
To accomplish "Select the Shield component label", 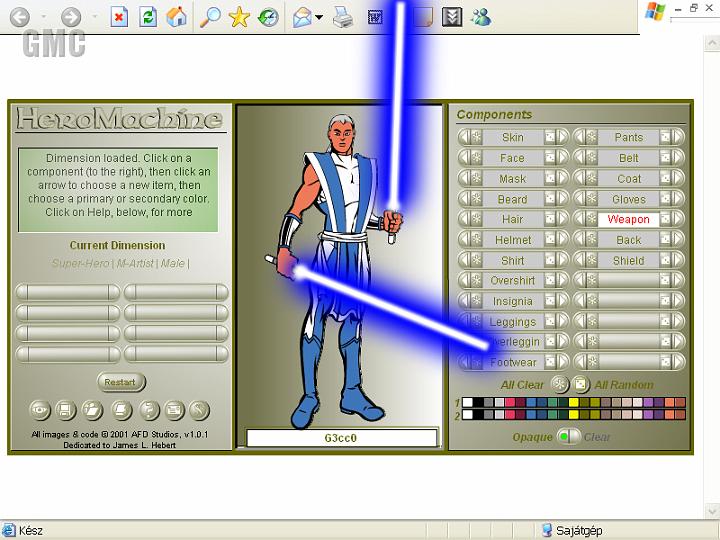I will point(629,260).
